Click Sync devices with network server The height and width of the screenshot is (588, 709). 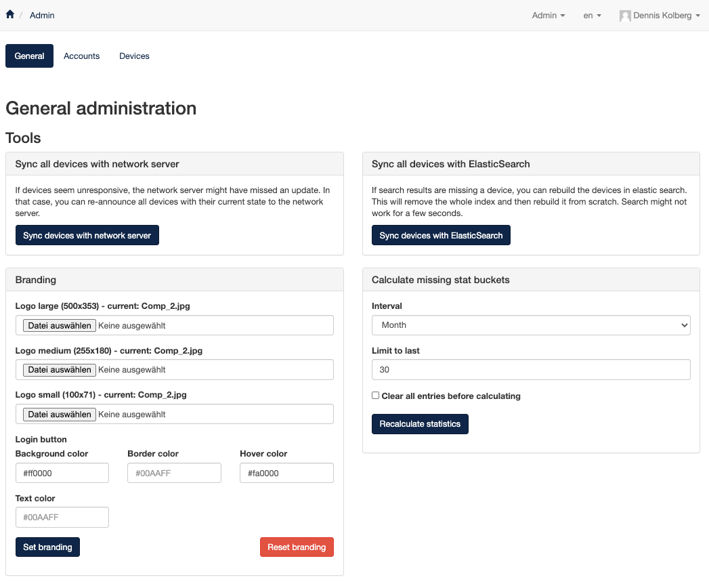click(87, 235)
